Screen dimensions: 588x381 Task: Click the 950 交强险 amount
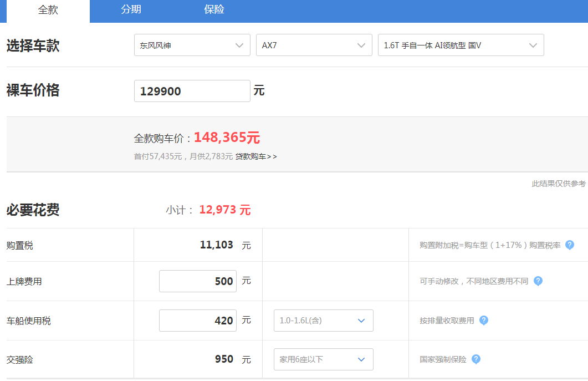tap(224, 359)
